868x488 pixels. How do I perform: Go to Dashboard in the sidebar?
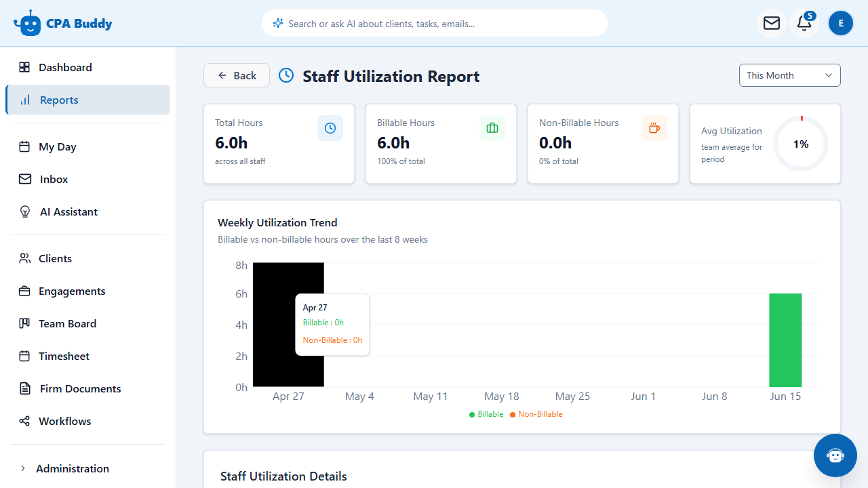coord(87,67)
